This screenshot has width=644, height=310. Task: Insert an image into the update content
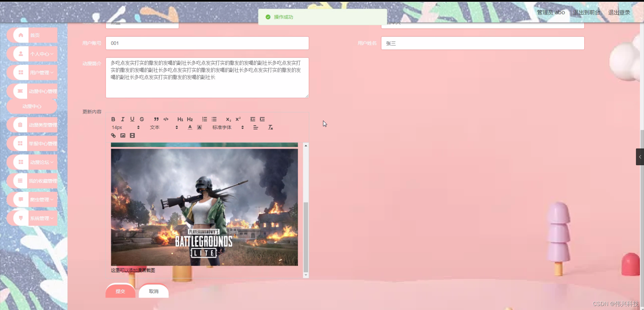[x=123, y=135]
